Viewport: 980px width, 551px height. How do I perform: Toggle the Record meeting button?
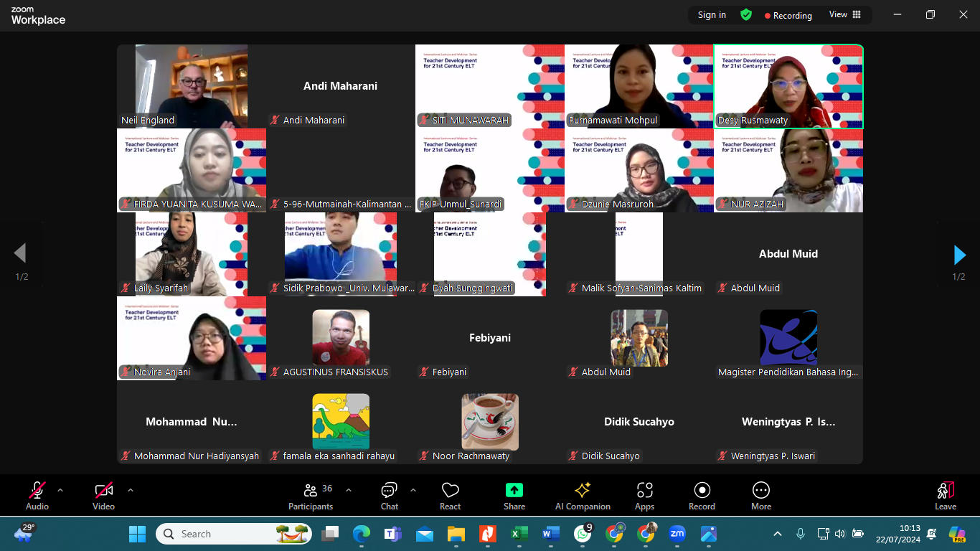(x=702, y=491)
